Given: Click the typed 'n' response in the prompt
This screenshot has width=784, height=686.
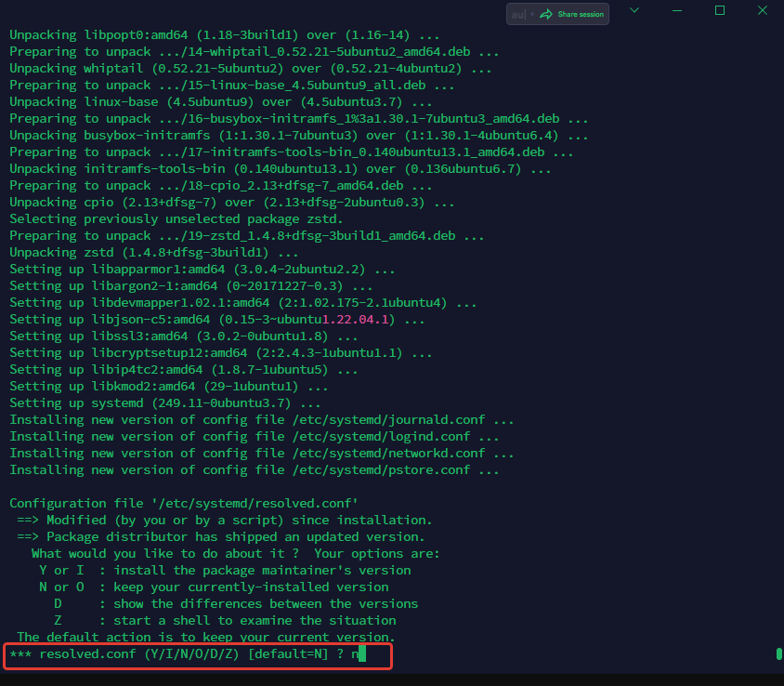Looking at the screenshot, I should (353, 654).
